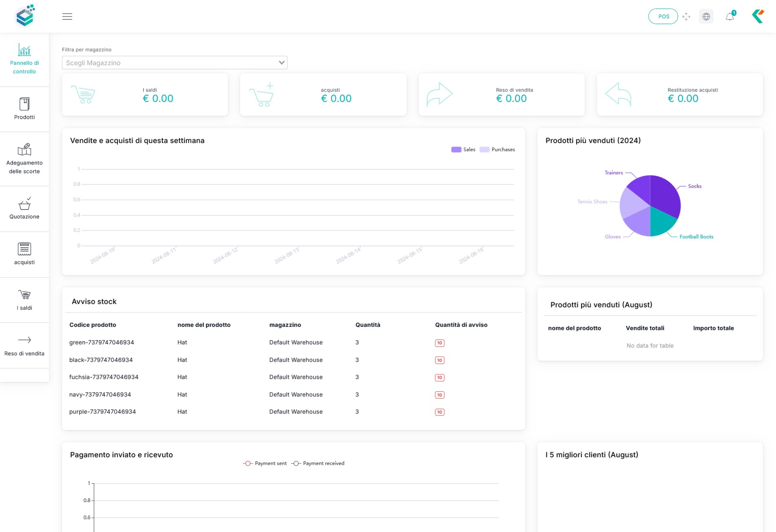776x532 pixels.
Task: Click the Adeguamento delle scorte boxes icon
Action: (25, 149)
